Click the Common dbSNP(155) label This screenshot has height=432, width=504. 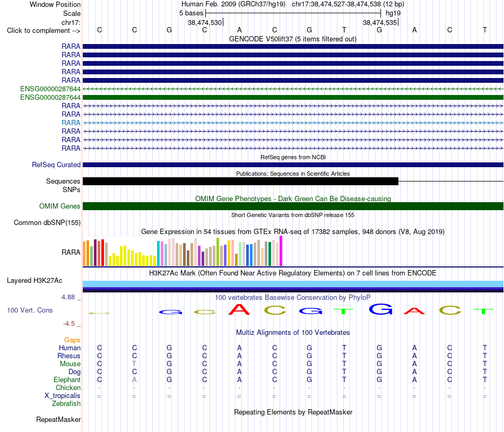tap(47, 223)
